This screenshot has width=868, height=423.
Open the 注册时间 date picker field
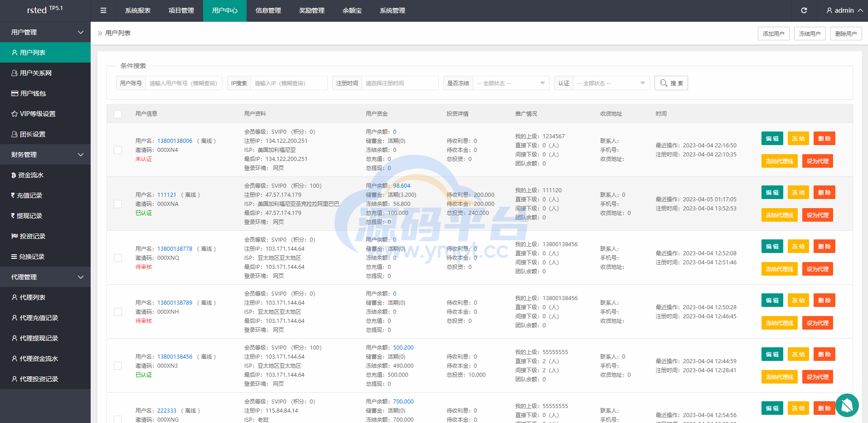400,83
